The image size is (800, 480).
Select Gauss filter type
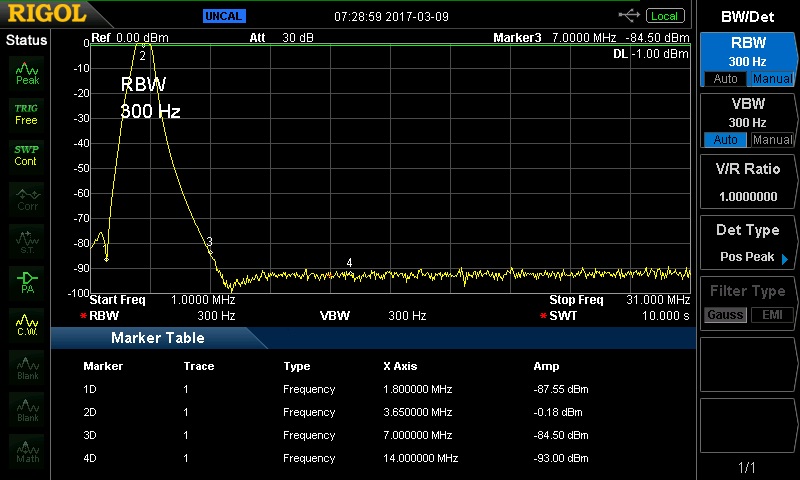pos(725,315)
